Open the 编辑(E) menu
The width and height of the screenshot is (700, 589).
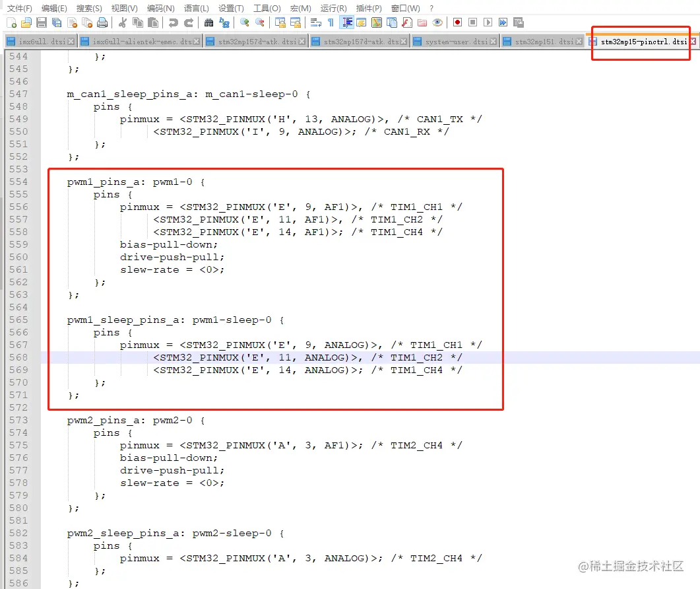tap(54, 8)
